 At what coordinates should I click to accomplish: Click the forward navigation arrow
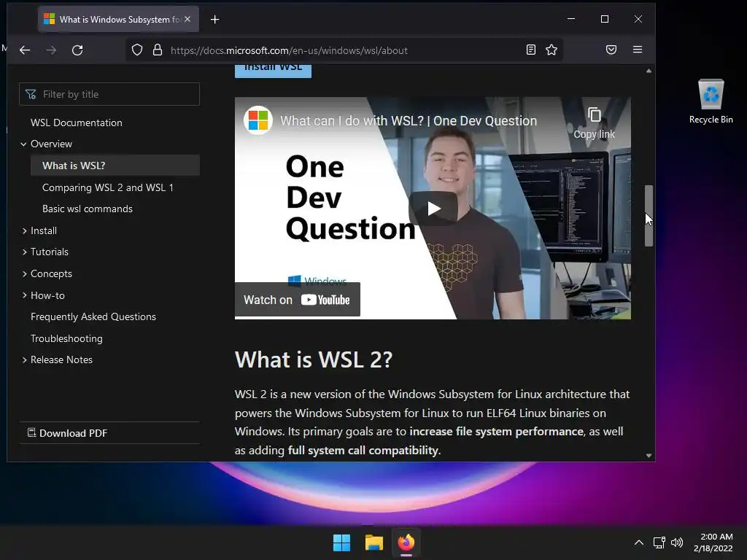(x=51, y=50)
